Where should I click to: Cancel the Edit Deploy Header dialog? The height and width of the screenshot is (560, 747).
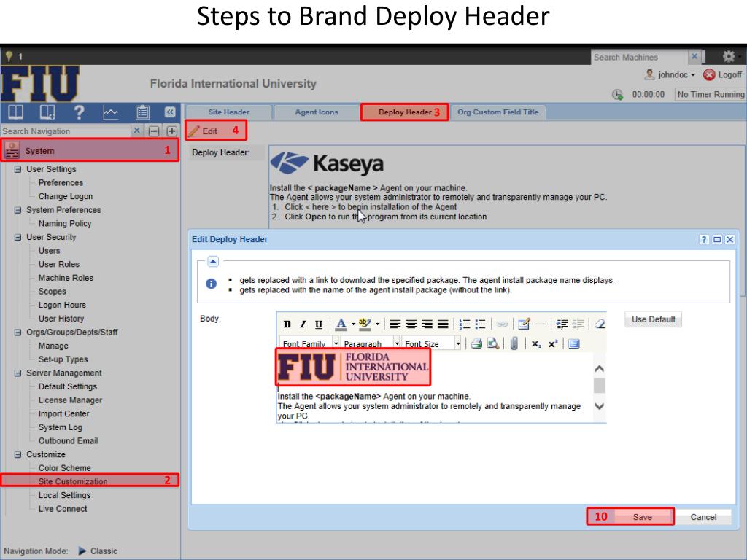point(703,517)
